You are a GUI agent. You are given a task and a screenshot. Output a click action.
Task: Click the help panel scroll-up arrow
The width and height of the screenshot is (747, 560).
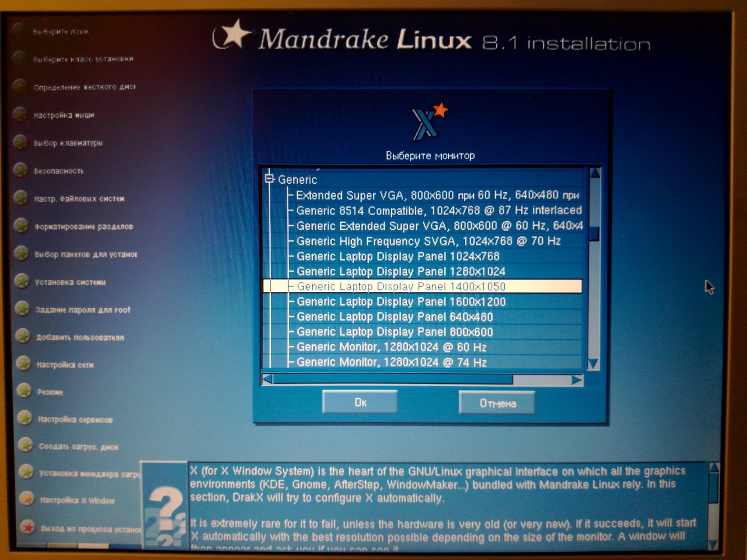point(714,467)
